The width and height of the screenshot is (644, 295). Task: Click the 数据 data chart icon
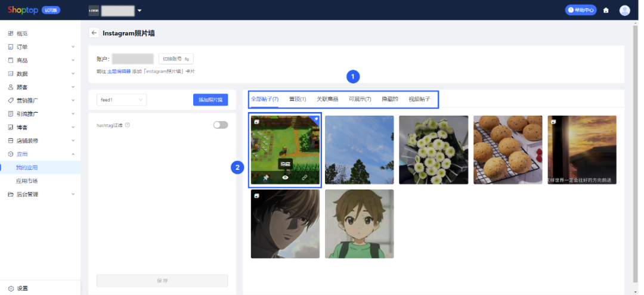(x=11, y=74)
